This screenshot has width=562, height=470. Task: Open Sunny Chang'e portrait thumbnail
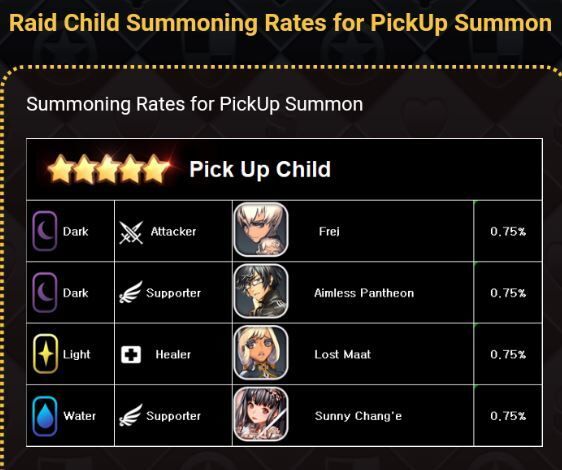coord(261,414)
